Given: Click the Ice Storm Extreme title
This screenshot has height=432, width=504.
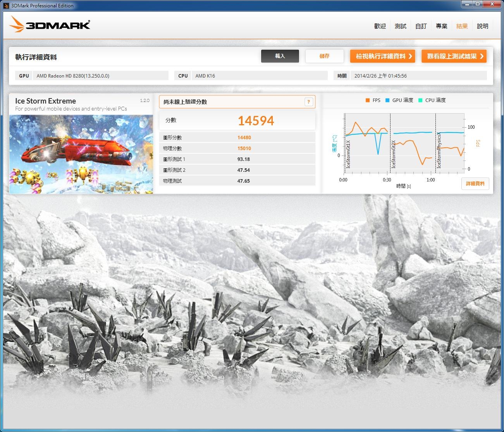Looking at the screenshot, I should 45,101.
